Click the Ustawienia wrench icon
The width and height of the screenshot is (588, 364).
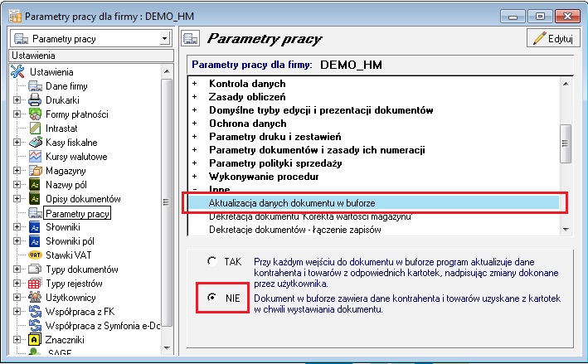17,71
